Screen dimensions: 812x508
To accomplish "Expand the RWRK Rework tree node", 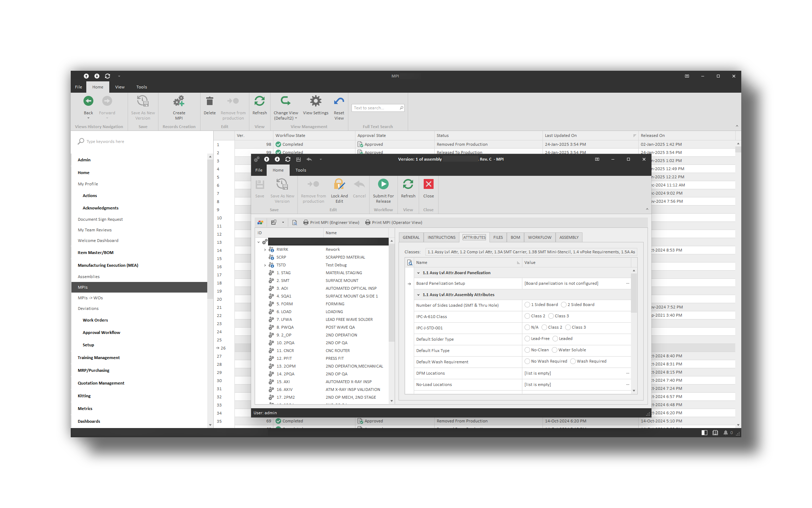I will tap(265, 250).
